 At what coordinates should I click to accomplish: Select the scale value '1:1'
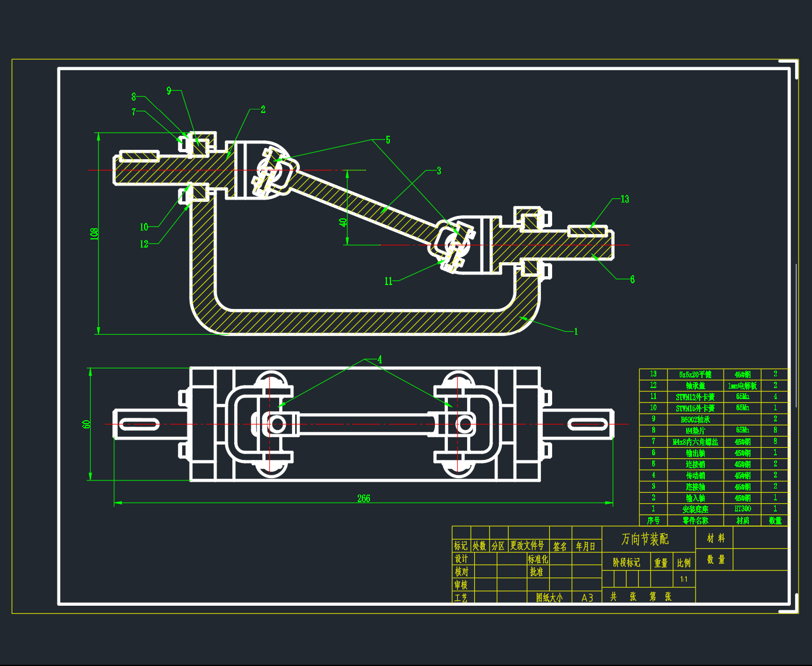pyautogui.click(x=684, y=579)
